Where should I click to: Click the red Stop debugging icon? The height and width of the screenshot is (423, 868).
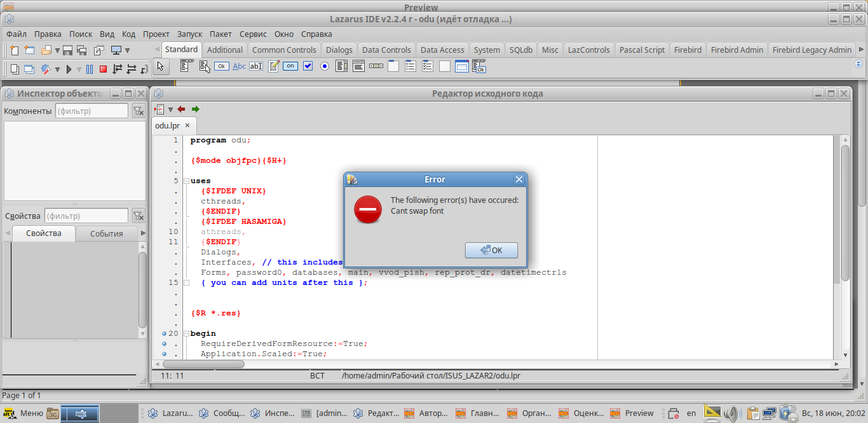[x=103, y=69]
